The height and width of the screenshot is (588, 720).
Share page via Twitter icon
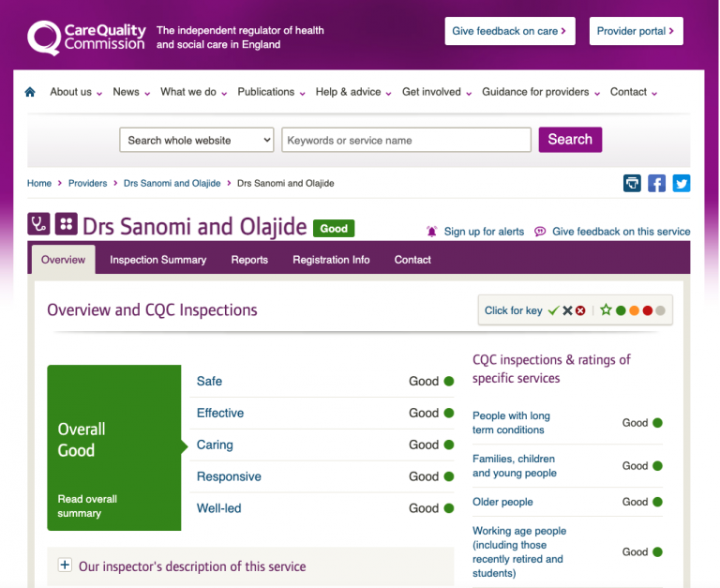pyautogui.click(x=682, y=183)
